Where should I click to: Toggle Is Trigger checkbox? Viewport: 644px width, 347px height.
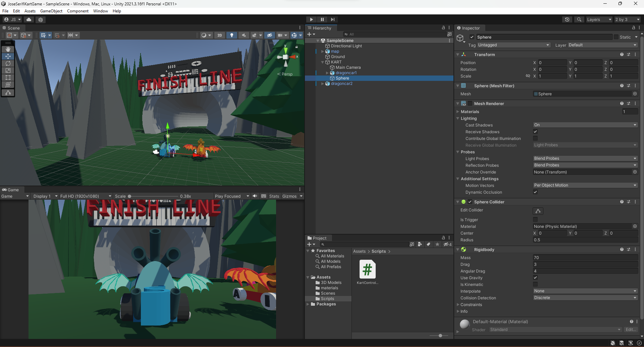[535, 219]
